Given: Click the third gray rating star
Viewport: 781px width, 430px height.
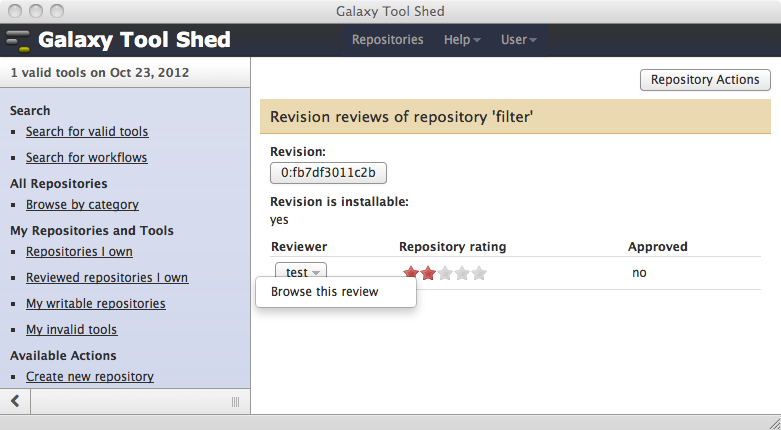Looking at the screenshot, I should (445, 273).
